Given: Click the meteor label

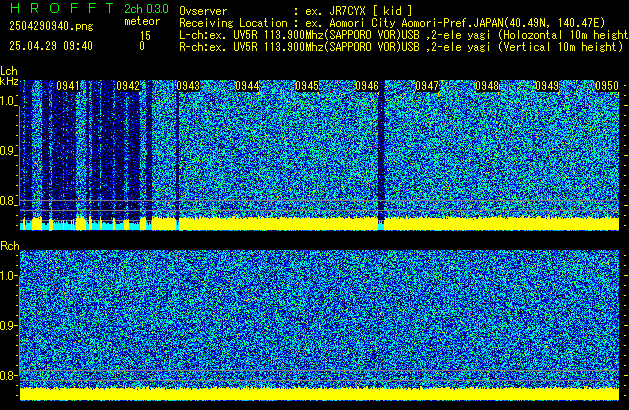Looking at the screenshot, I should (142, 21).
